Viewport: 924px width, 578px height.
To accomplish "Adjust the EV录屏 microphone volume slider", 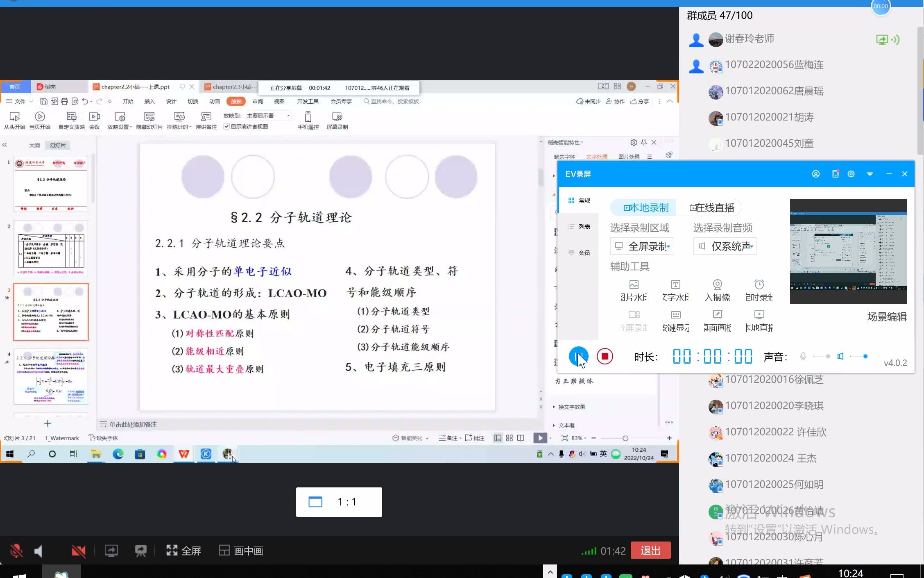I will [822, 356].
